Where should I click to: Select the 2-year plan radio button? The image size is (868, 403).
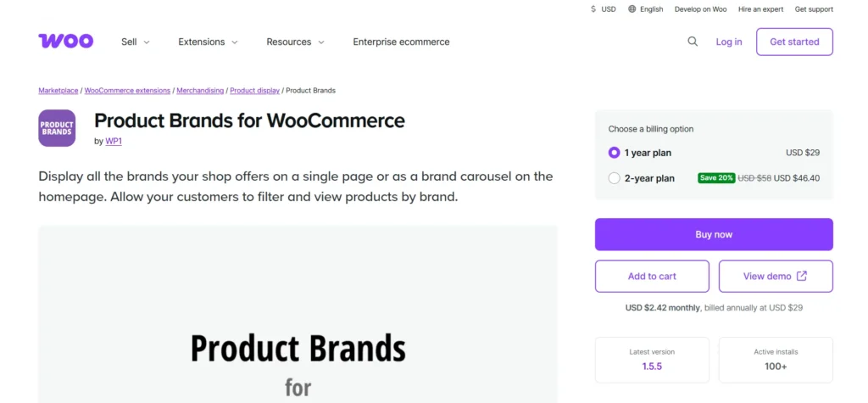point(615,178)
